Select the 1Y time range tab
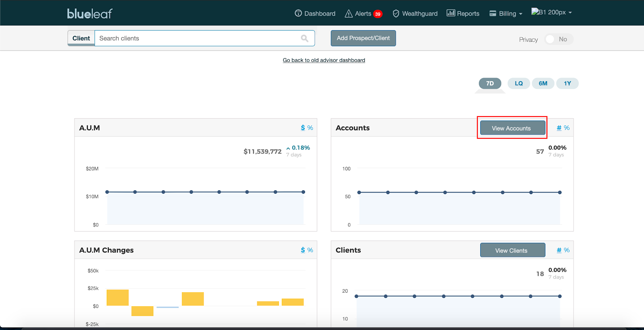644x330 pixels. 568,84
